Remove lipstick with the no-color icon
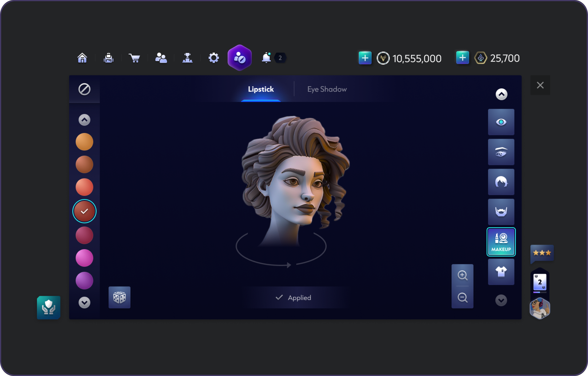Image resolution: width=588 pixels, height=376 pixels. point(84,89)
